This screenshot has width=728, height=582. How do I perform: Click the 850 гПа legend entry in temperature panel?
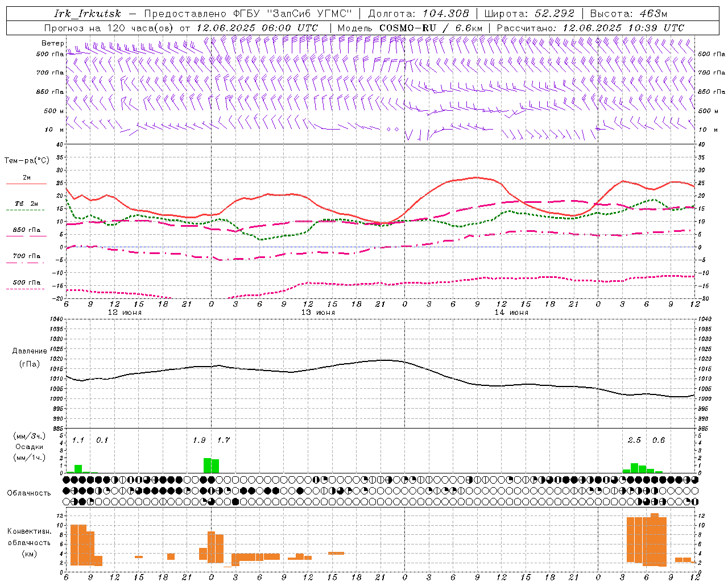pos(27,230)
